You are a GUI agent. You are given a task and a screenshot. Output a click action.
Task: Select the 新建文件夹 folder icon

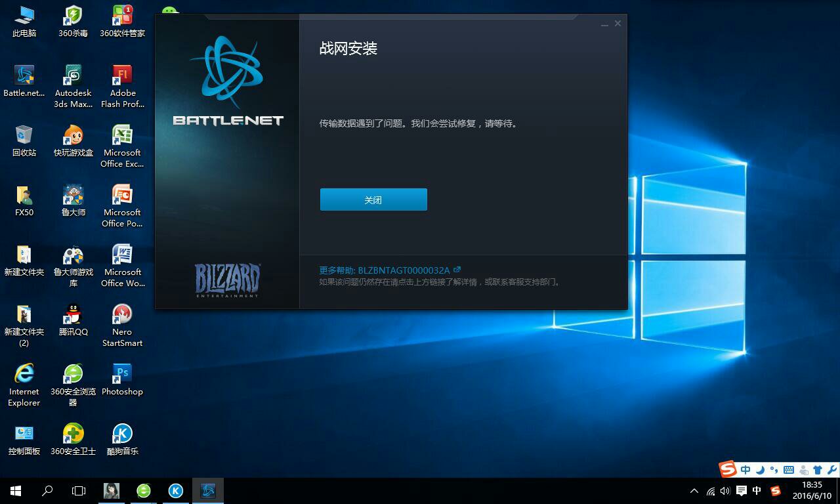point(24,261)
